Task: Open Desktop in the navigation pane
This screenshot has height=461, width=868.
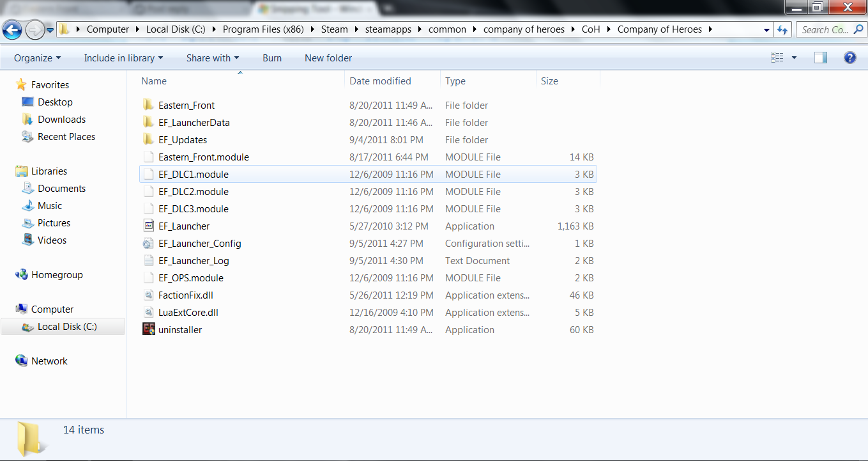Action: coord(55,102)
